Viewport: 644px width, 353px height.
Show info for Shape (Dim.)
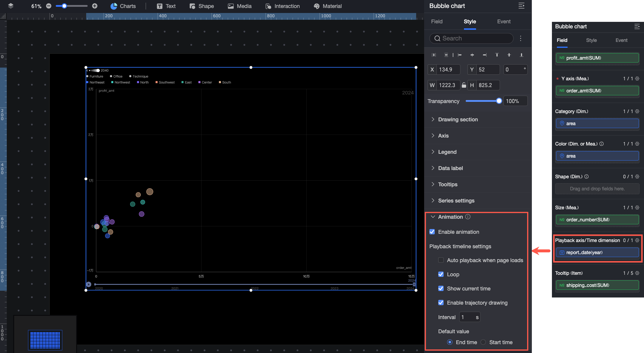click(x=586, y=177)
